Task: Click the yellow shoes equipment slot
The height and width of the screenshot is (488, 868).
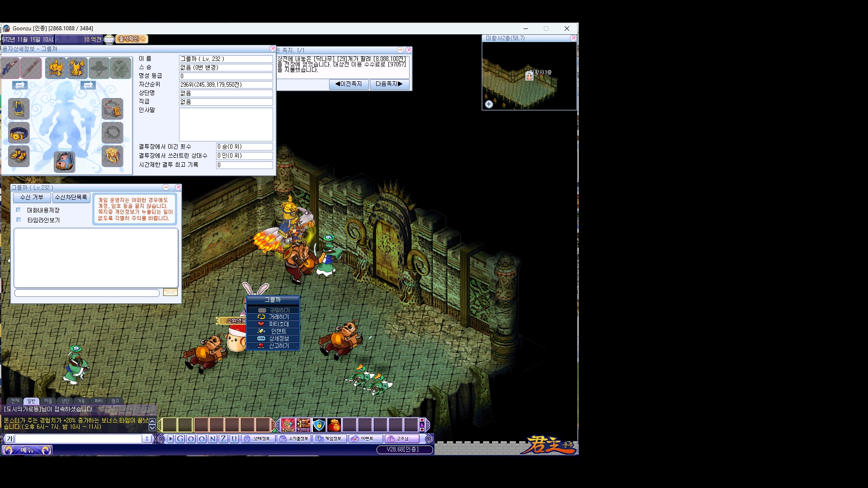Action: pos(19,156)
